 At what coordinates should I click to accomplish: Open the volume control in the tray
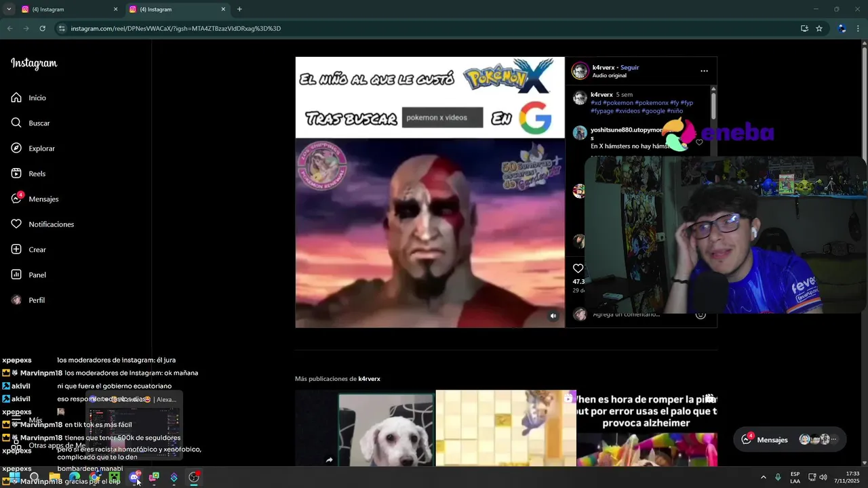pyautogui.click(x=823, y=477)
